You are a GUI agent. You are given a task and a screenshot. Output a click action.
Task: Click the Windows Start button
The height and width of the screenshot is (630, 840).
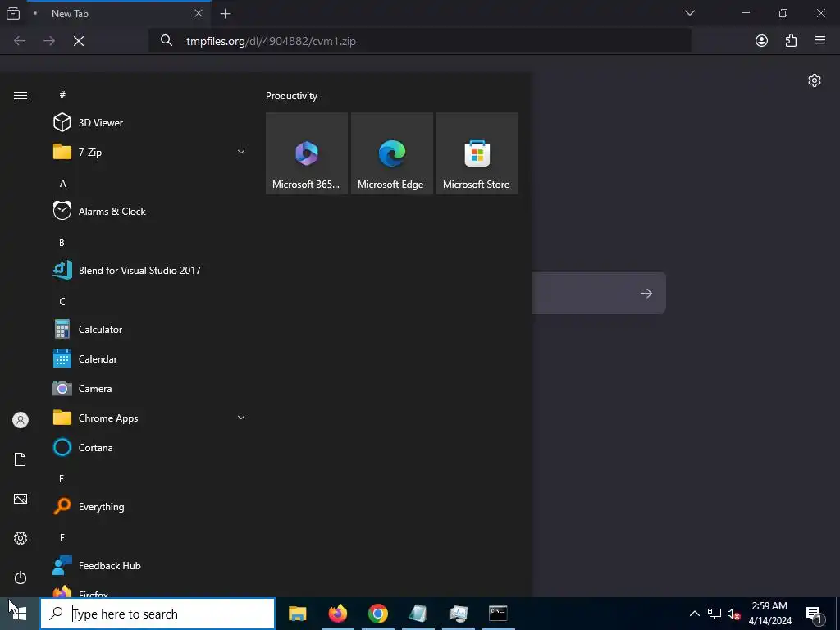pyautogui.click(x=20, y=614)
